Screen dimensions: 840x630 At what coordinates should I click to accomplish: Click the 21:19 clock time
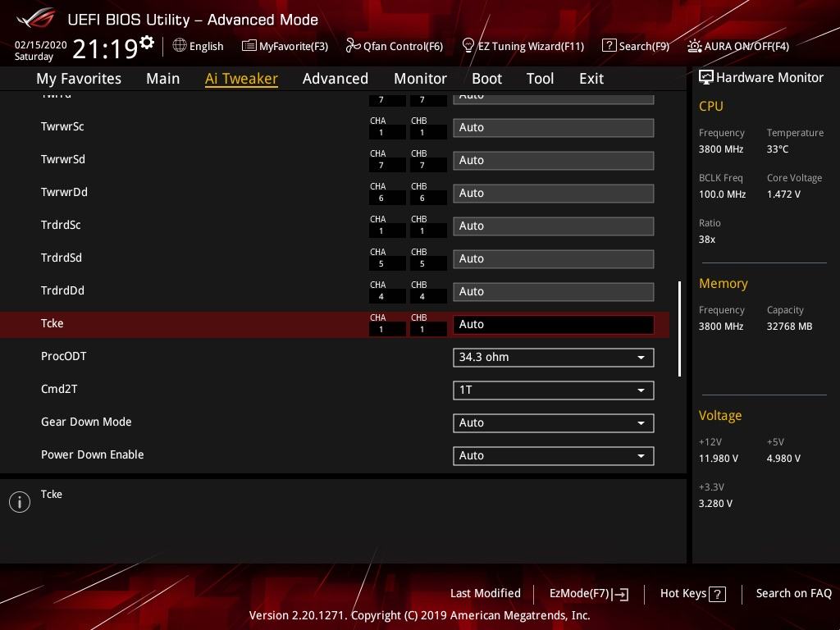tap(106, 48)
